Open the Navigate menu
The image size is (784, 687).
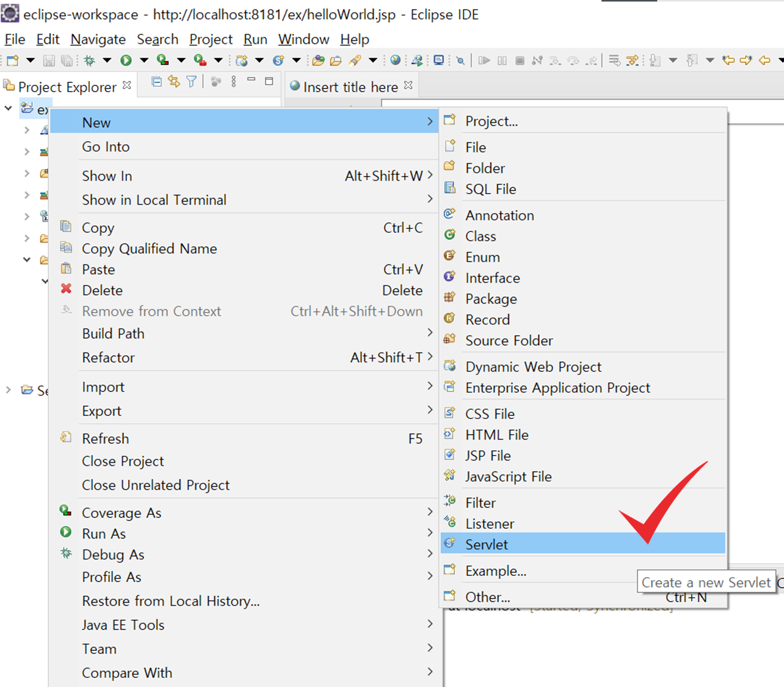[98, 39]
